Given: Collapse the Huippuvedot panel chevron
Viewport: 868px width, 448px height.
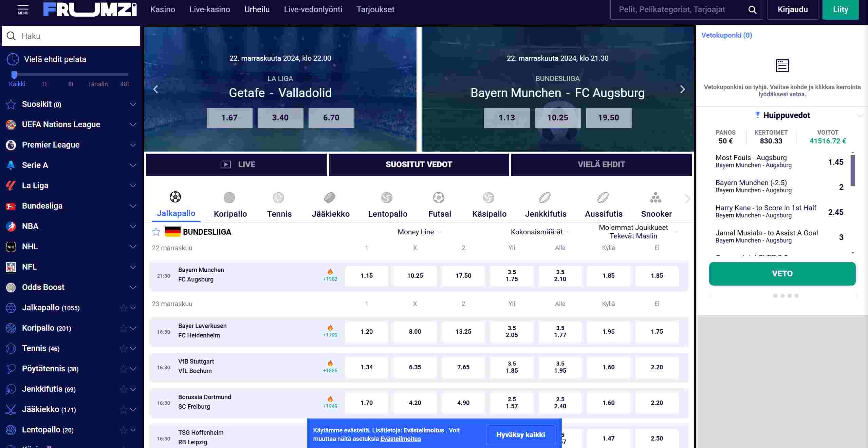Looking at the screenshot, I should 860,115.
